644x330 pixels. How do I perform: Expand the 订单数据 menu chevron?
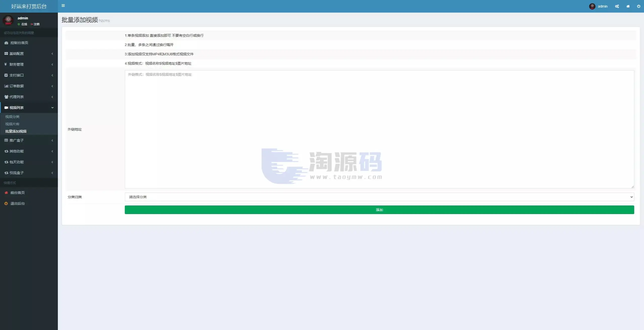[52, 86]
